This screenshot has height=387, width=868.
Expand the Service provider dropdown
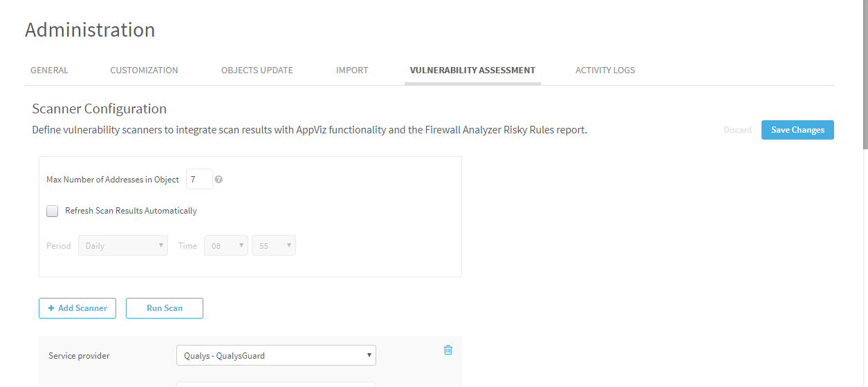pyautogui.click(x=276, y=356)
